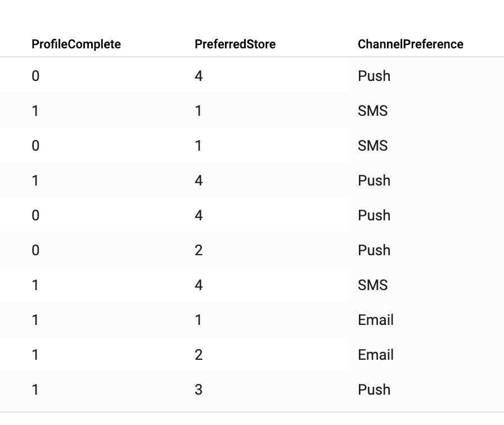Select ProfileComplete value 1 in last row

tap(35, 390)
